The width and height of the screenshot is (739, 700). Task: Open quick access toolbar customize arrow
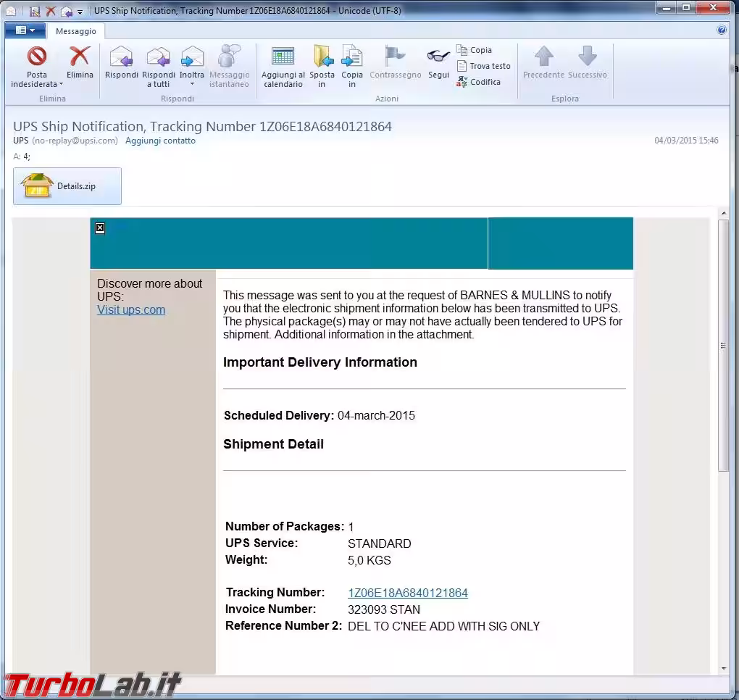click(x=80, y=12)
